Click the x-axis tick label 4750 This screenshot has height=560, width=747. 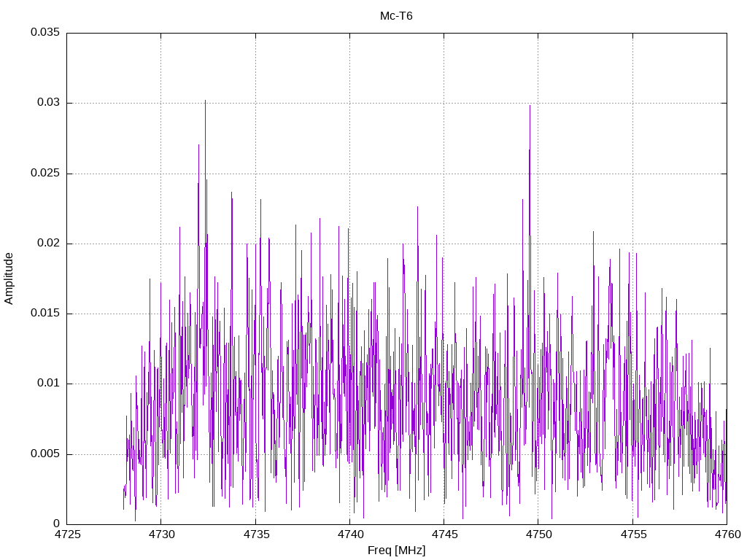(539, 534)
